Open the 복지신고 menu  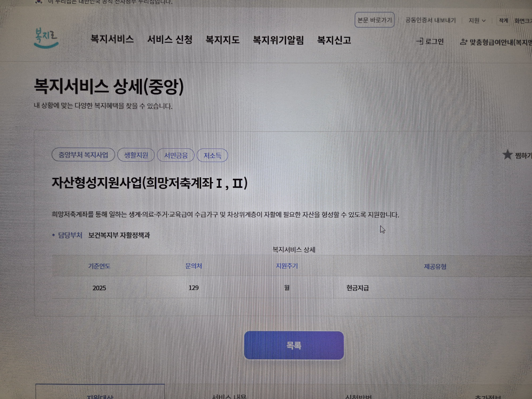click(x=334, y=40)
